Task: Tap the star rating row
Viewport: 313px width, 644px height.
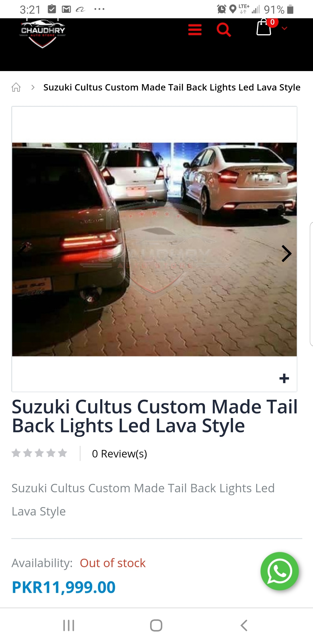Action: 39,453
